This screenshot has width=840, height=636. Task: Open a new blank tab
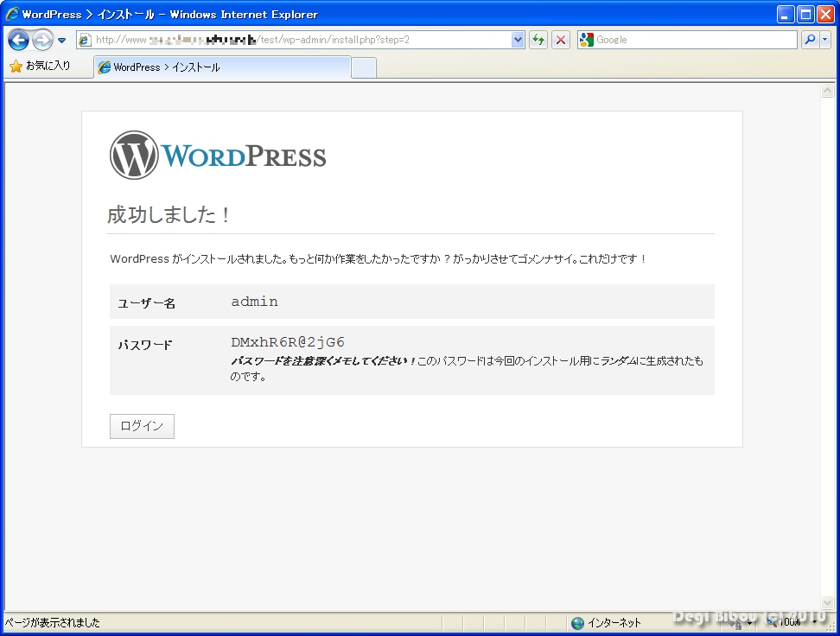point(364,68)
